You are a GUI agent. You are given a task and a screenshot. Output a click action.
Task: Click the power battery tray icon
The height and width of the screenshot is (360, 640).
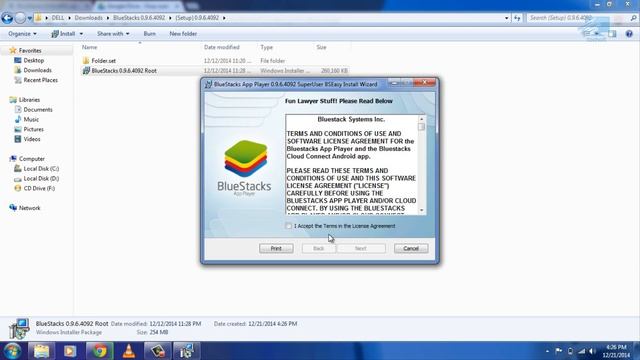(570, 351)
